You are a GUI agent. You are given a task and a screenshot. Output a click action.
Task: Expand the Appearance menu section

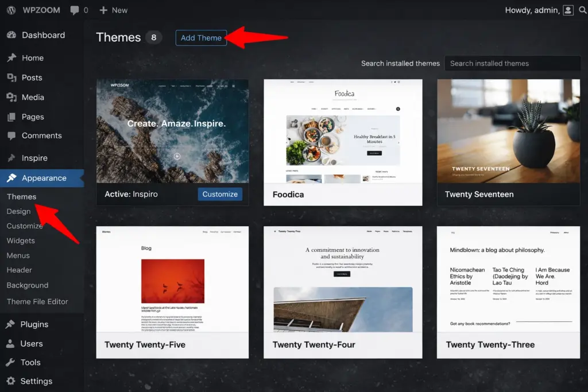[x=44, y=178]
